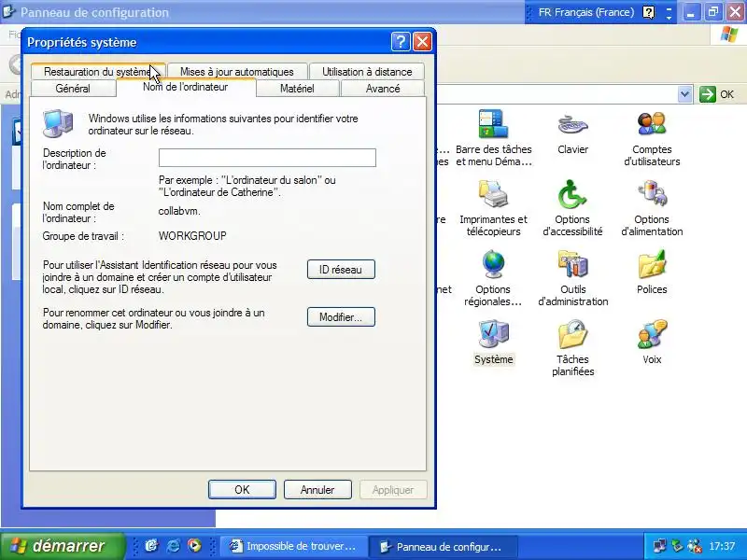Click the show desktop quick launch icon
This screenshot has width=747, height=560.
click(x=151, y=546)
